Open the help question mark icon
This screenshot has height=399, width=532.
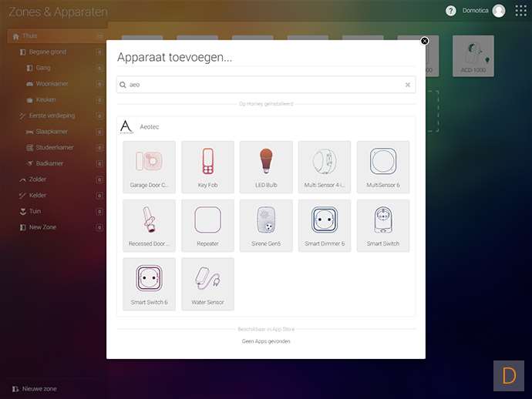coord(450,11)
